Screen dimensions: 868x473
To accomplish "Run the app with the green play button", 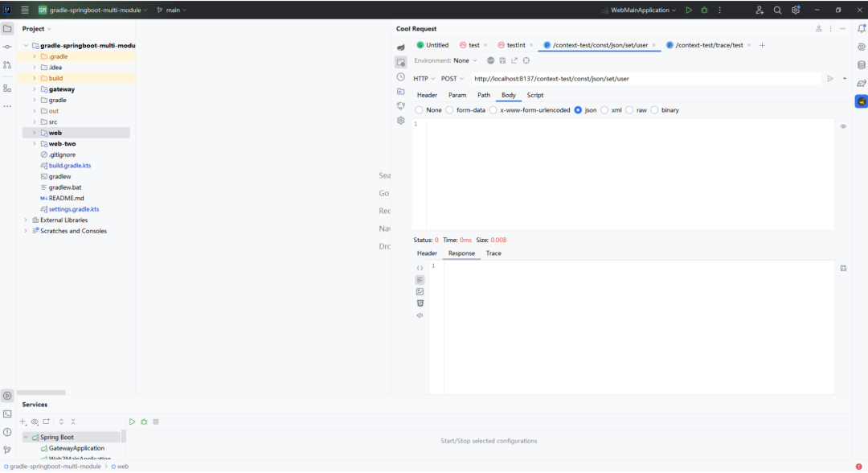I will click(x=689, y=10).
